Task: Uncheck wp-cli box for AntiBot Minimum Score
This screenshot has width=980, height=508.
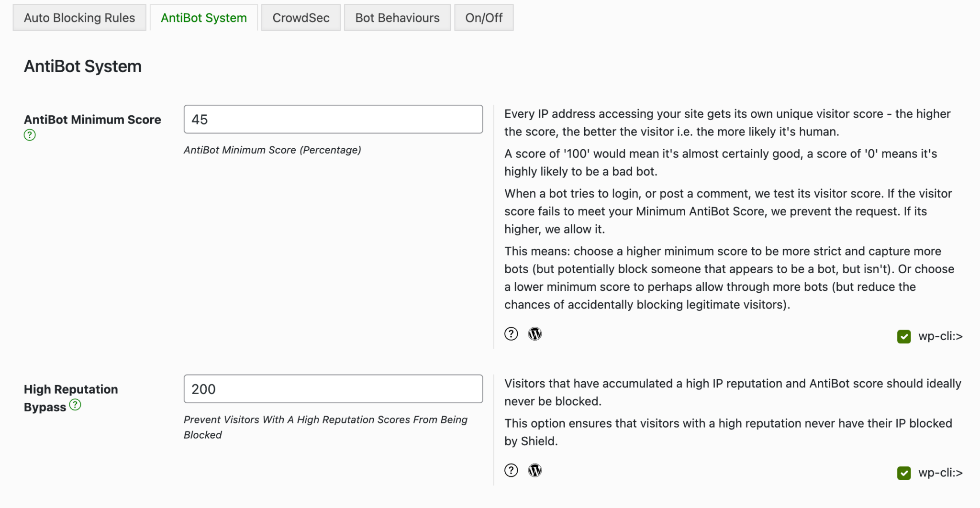Action: point(903,336)
